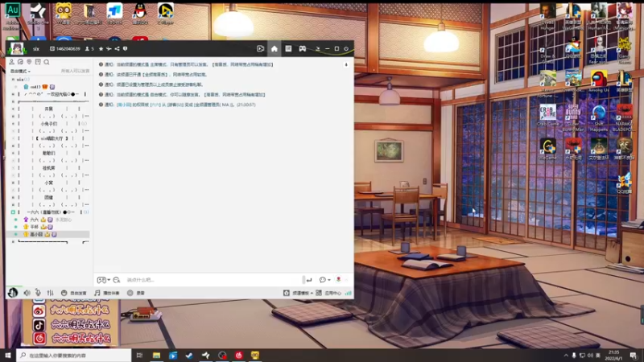Click the airplane jump icon in header
The width and height of the screenshot is (644, 362).
[109, 48]
